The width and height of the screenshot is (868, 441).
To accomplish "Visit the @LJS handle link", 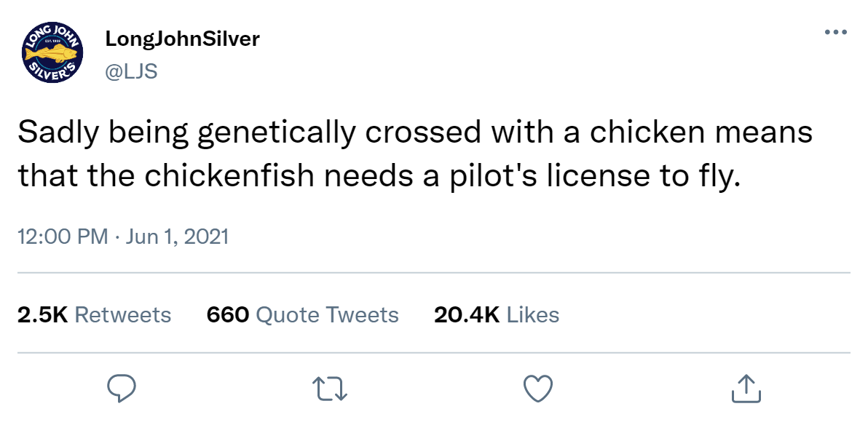I will coord(131,71).
